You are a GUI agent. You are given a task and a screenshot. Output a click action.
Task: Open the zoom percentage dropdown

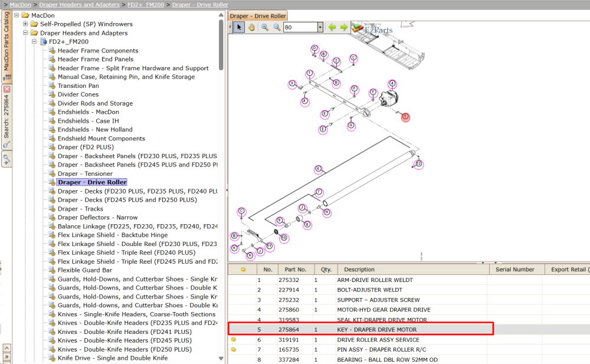[320, 27]
